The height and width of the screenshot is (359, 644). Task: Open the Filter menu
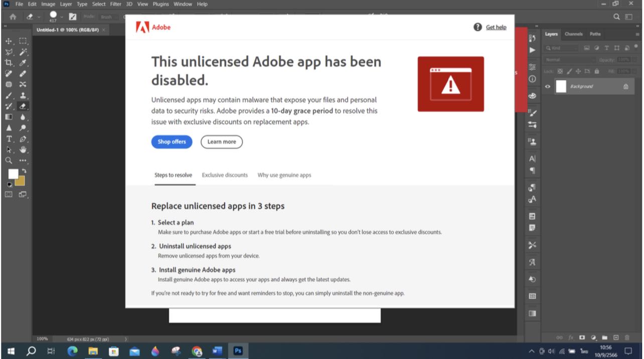pos(116,4)
